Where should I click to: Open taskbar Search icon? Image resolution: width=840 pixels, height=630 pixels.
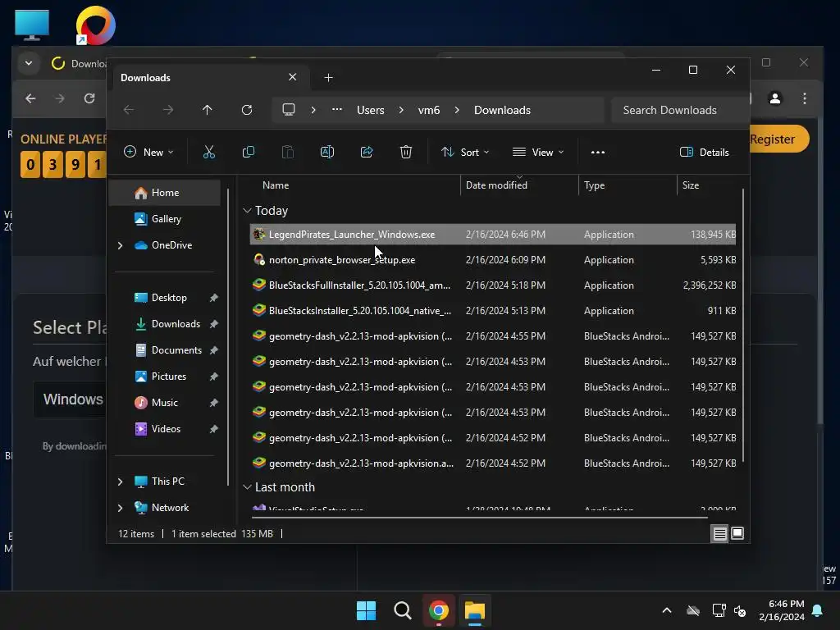(402, 610)
